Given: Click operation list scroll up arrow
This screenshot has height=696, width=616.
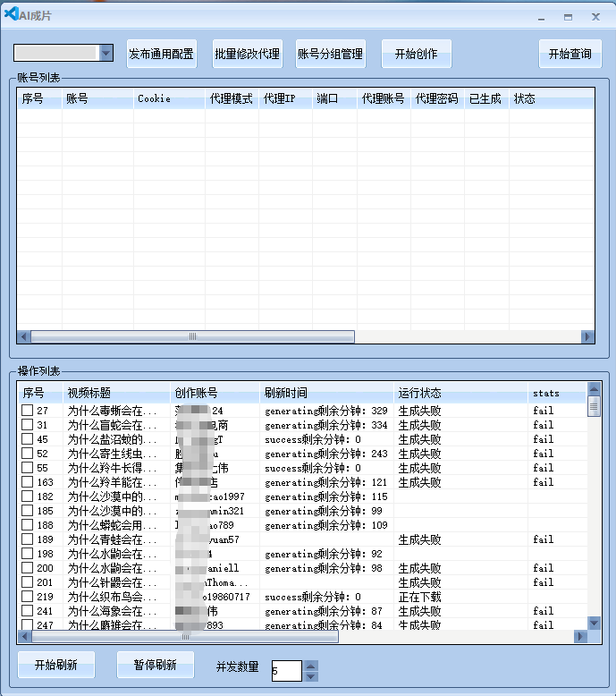Looking at the screenshot, I should click(595, 389).
